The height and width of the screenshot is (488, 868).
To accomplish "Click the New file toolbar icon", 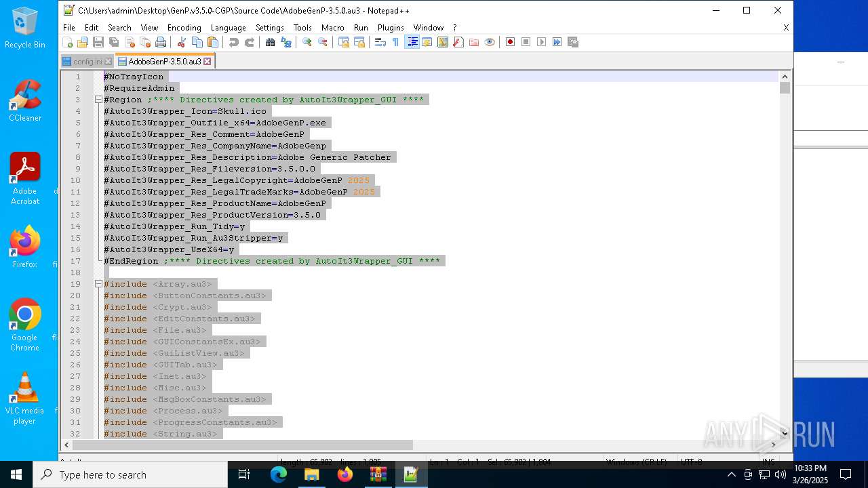I will click(x=68, y=42).
